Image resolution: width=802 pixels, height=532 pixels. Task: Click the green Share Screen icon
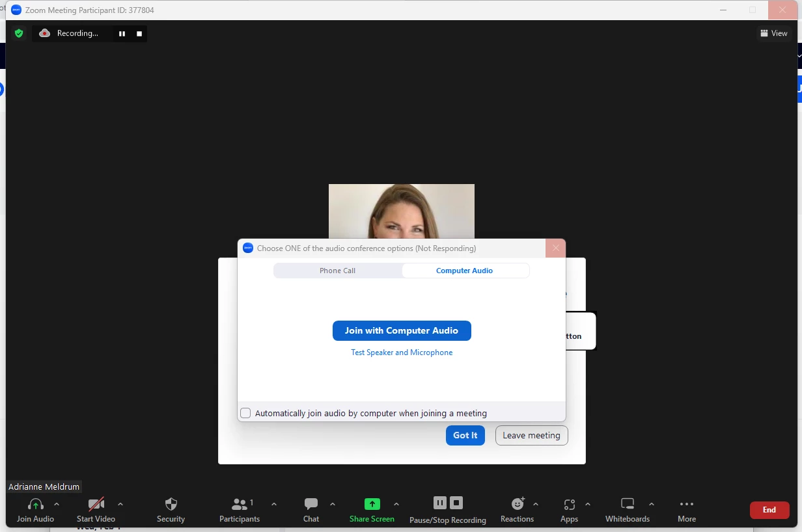pyautogui.click(x=372, y=504)
